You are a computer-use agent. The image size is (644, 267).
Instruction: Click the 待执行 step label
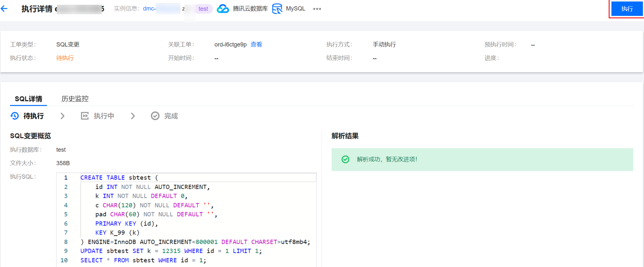34,116
